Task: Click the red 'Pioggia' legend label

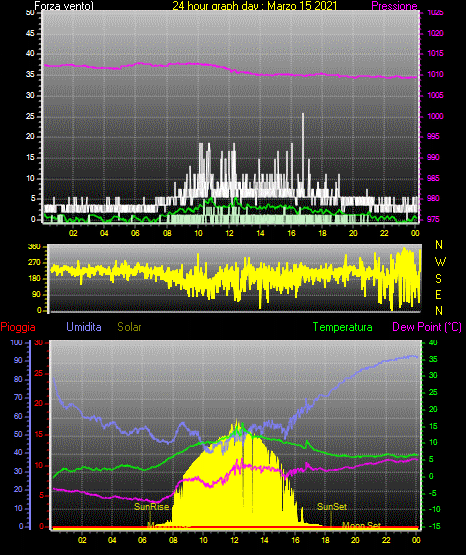Action: coord(18,327)
